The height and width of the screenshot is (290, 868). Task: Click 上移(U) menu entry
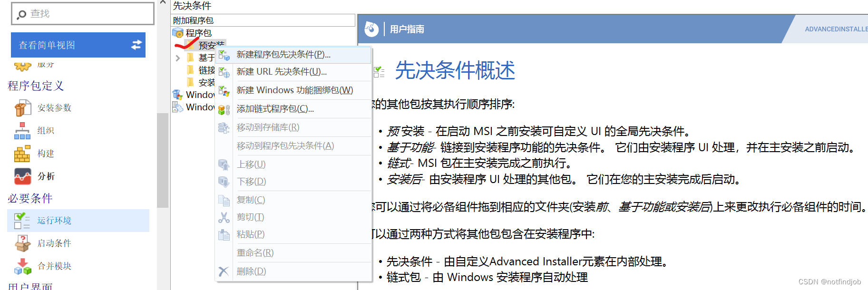[x=293, y=164]
